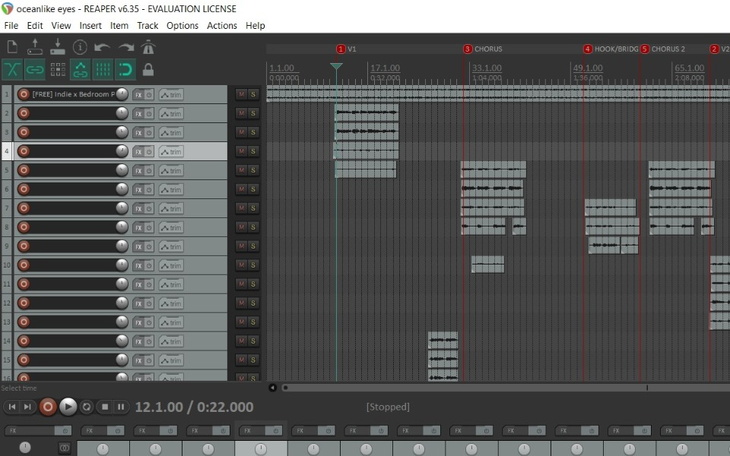Click the Undo arrow icon
The width and height of the screenshot is (730, 456).
tap(102, 47)
